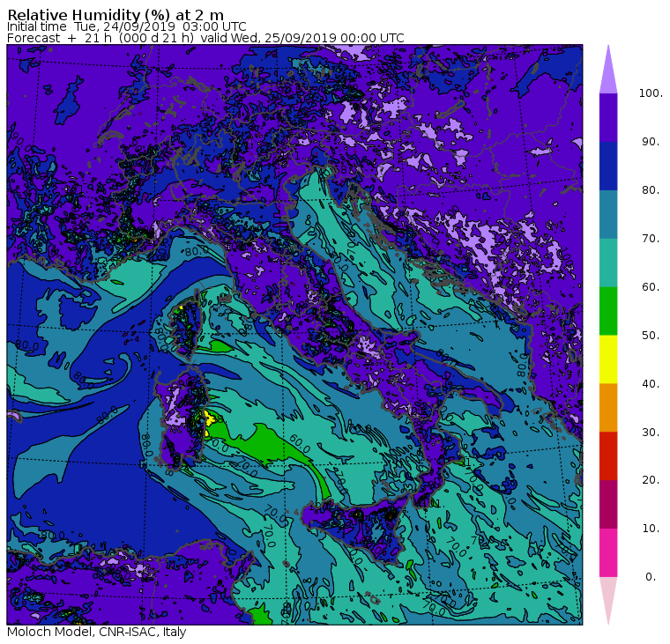Click the violet 90–100% legend color band

coord(608,117)
